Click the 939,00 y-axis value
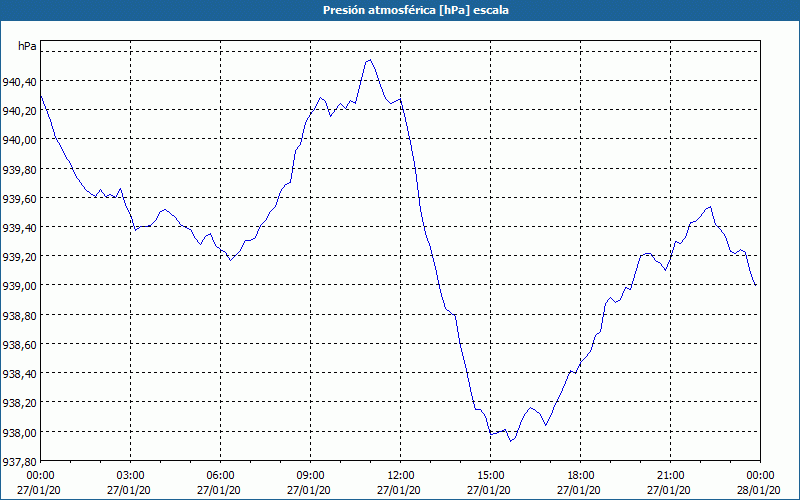The width and height of the screenshot is (800, 500). click(19, 285)
